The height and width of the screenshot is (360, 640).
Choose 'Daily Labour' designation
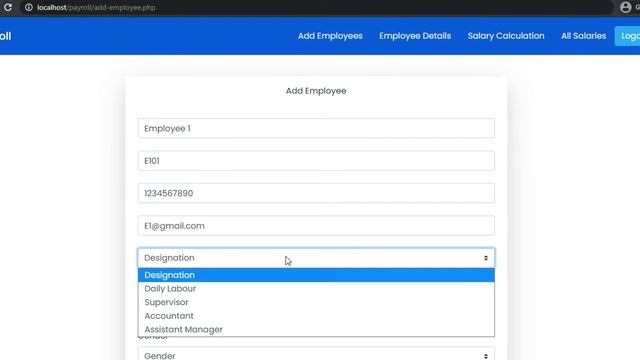[316, 289]
